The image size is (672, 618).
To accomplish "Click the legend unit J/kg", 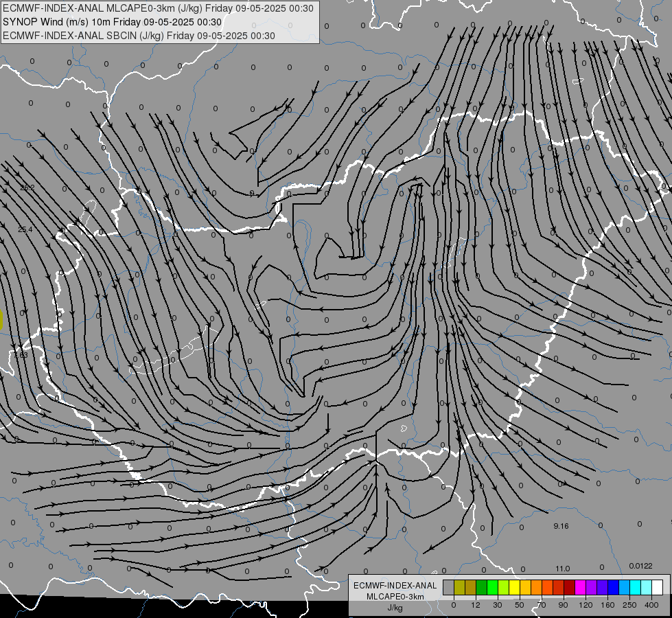I will (x=395, y=608).
